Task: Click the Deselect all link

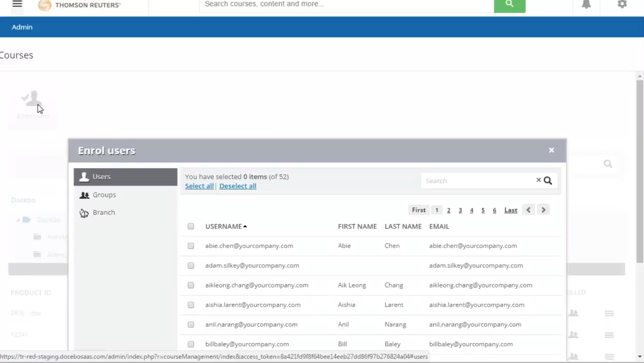Action: coord(238,186)
